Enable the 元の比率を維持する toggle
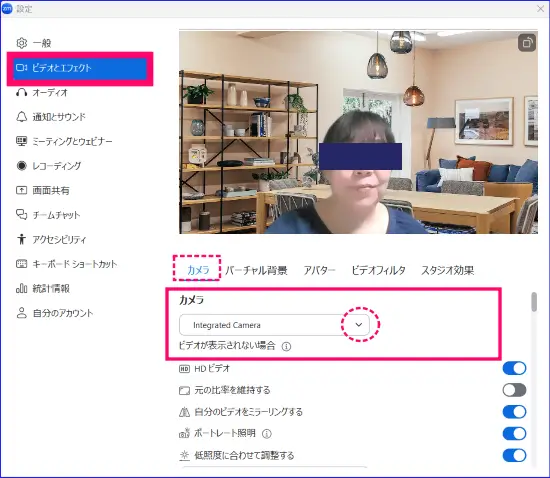550x478 pixels. tap(514, 390)
